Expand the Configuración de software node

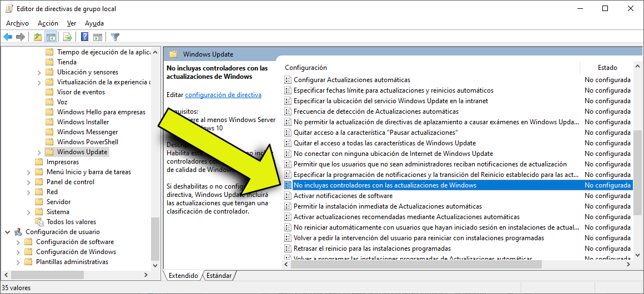tap(18, 242)
